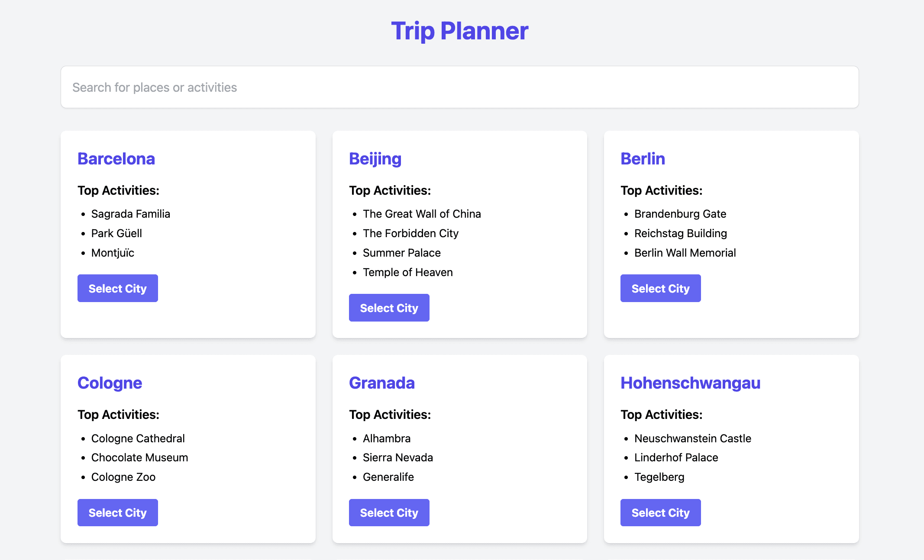Click Neuschwanstein Castle list item

coord(692,438)
